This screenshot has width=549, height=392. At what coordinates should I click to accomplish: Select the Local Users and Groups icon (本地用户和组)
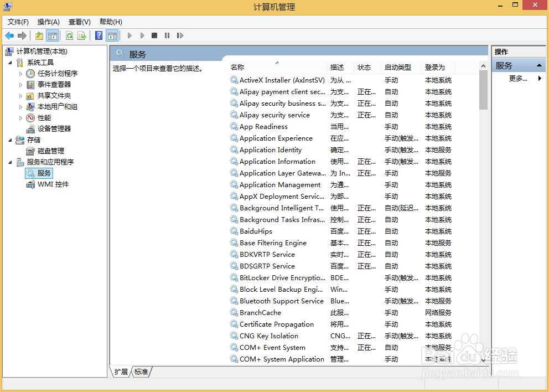(30, 107)
